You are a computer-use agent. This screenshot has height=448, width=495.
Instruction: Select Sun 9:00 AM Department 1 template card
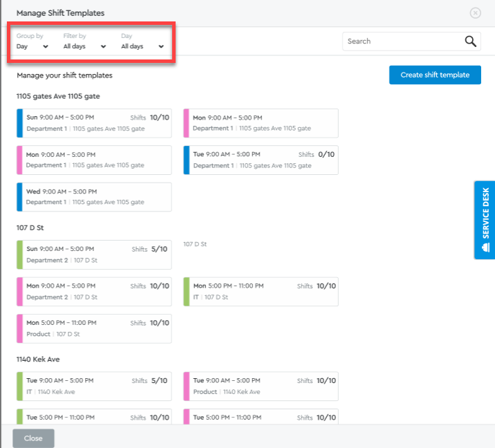(x=94, y=123)
